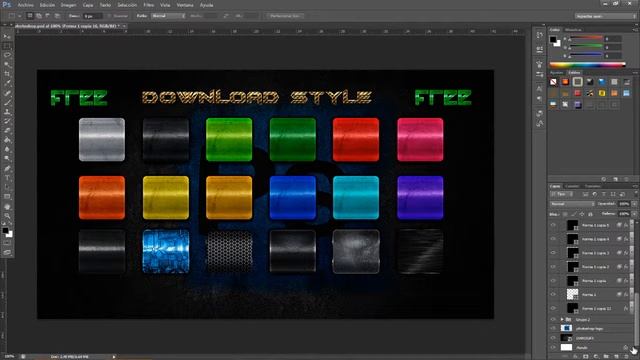Open the Color panel flyout menu
The height and width of the screenshot is (360, 640).
(x=635, y=30)
